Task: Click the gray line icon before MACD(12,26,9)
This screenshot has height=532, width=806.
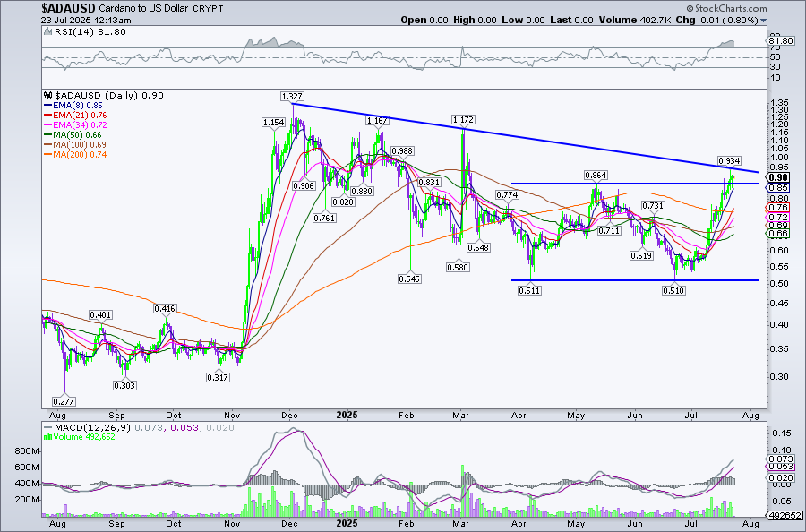Action: 47,427
